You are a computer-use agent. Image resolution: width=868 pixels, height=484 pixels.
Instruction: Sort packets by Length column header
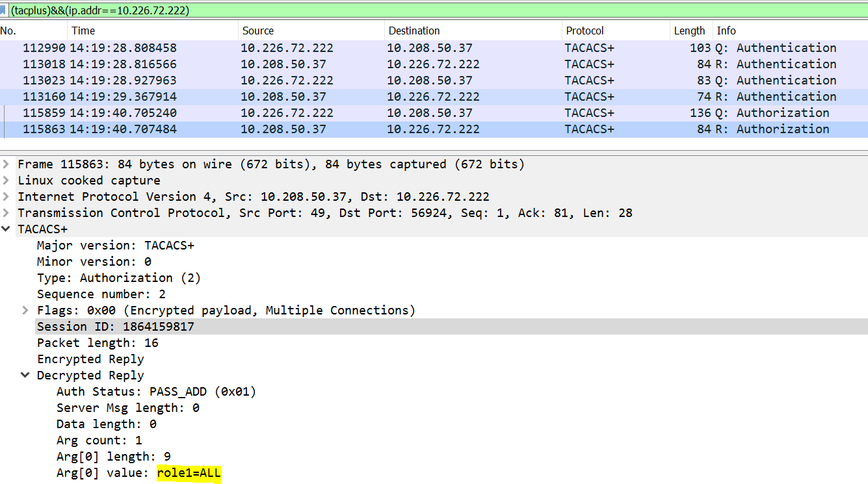click(691, 31)
